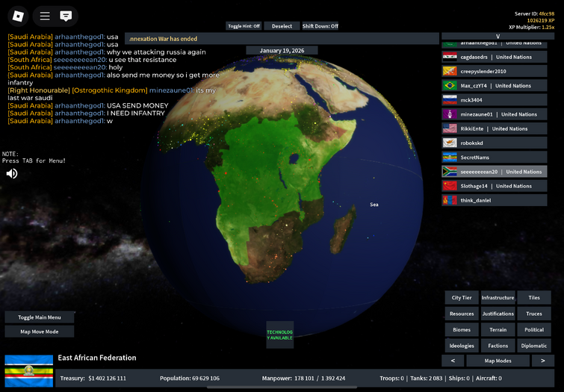Click the Cyprus flag beside robokskd
The width and height of the screenshot is (564, 392).
(x=450, y=143)
